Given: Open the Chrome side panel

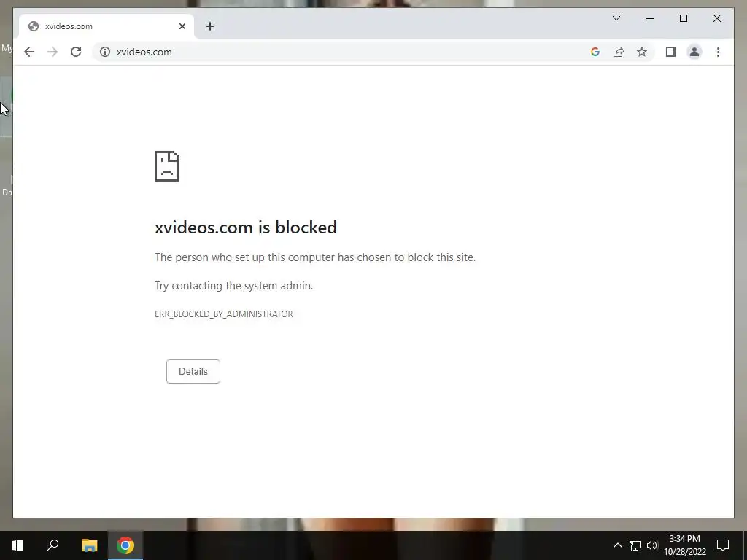Looking at the screenshot, I should tap(671, 52).
